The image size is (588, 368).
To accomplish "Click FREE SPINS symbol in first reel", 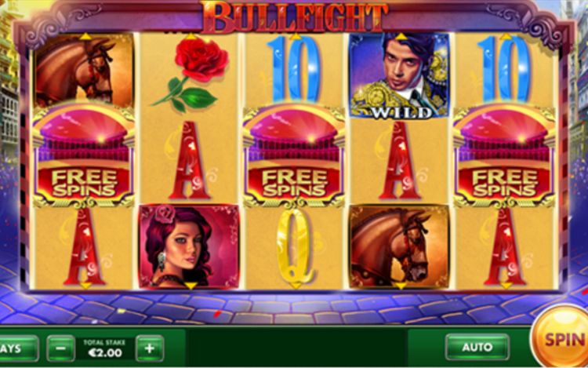I will 84,155.
